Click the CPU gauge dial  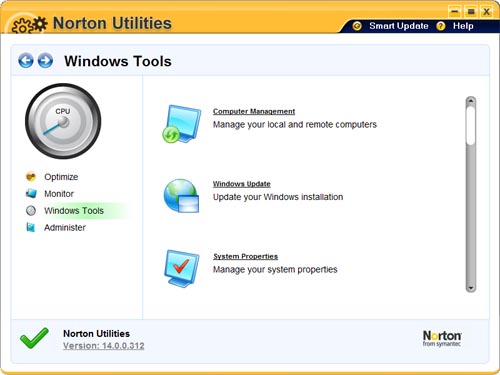(x=63, y=121)
